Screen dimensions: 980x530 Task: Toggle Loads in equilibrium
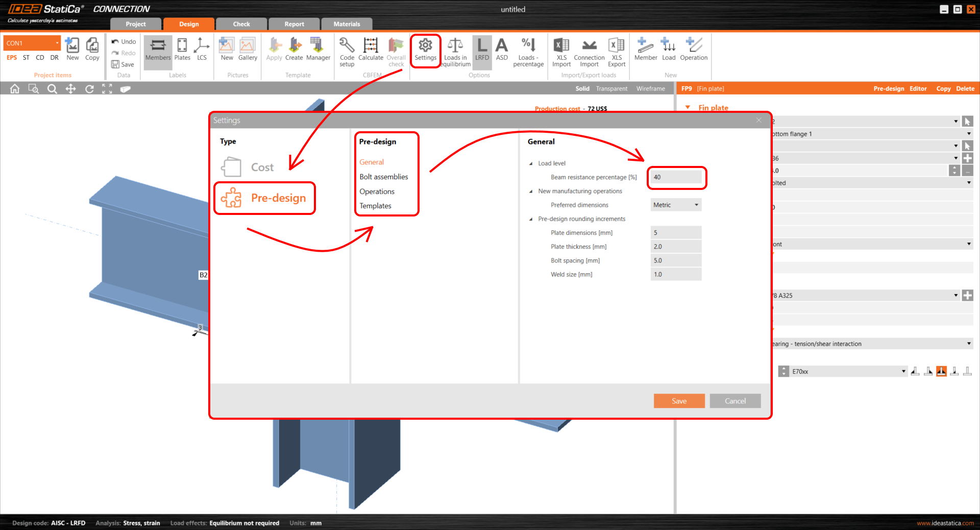click(x=455, y=51)
